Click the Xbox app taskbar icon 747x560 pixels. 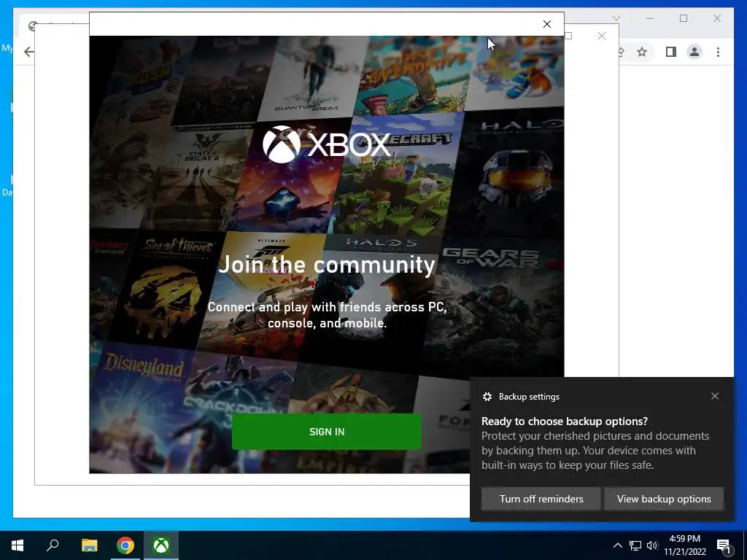[x=161, y=545]
